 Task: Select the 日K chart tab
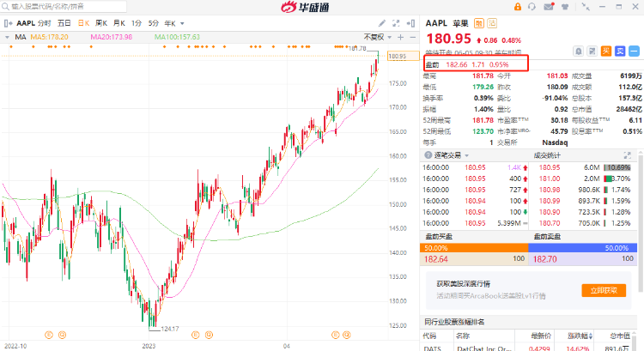click(x=84, y=23)
